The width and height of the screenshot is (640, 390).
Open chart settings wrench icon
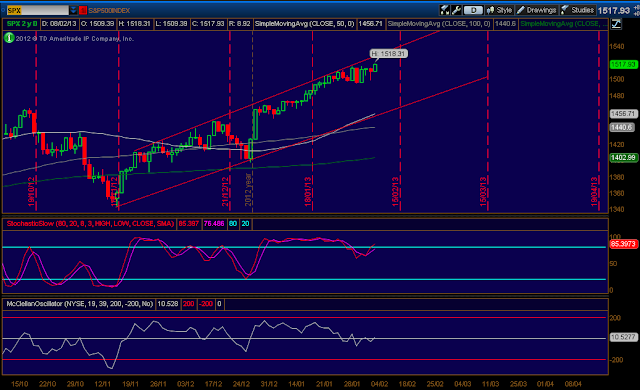pyautogui.click(x=456, y=10)
